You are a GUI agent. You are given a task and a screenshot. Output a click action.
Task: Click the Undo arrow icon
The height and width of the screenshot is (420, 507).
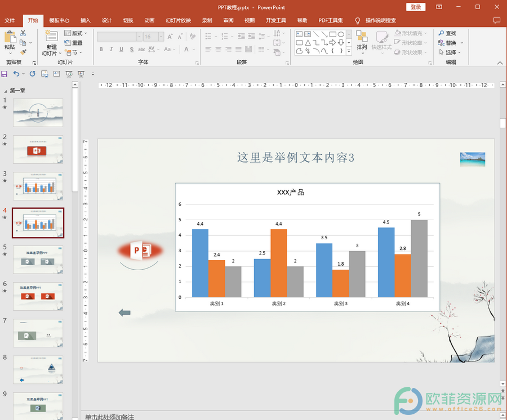pos(16,74)
